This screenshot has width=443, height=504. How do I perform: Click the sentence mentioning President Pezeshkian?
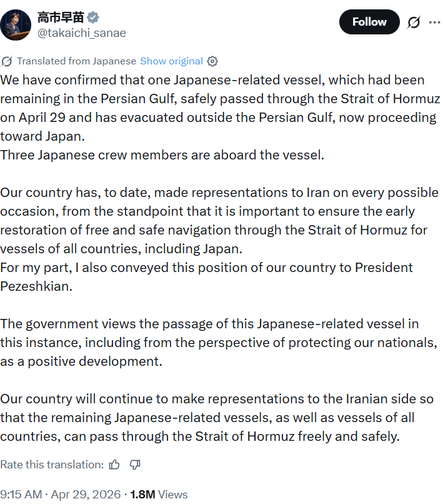pyautogui.click(x=206, y=276)
